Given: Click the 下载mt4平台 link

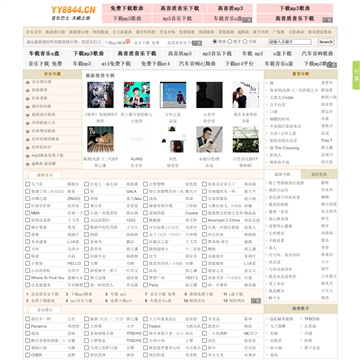Looking at the screenshot, I should [x=239, y=63].
